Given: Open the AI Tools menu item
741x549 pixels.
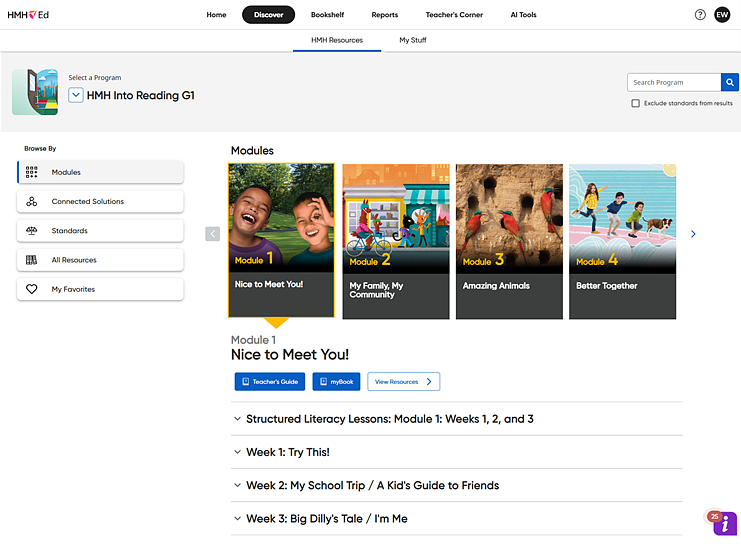Looking at the screenshot, I should (x=524, y=15).
